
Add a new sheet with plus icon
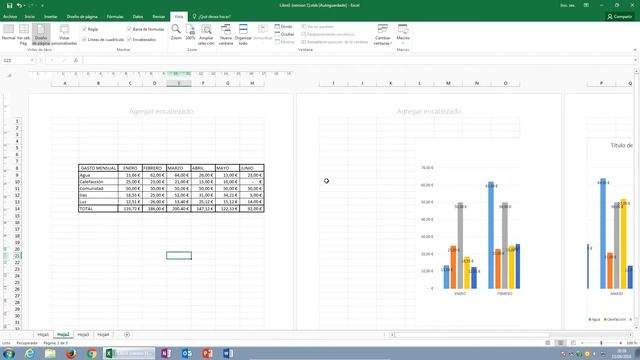pyautogui.click(x=127, y=335)
